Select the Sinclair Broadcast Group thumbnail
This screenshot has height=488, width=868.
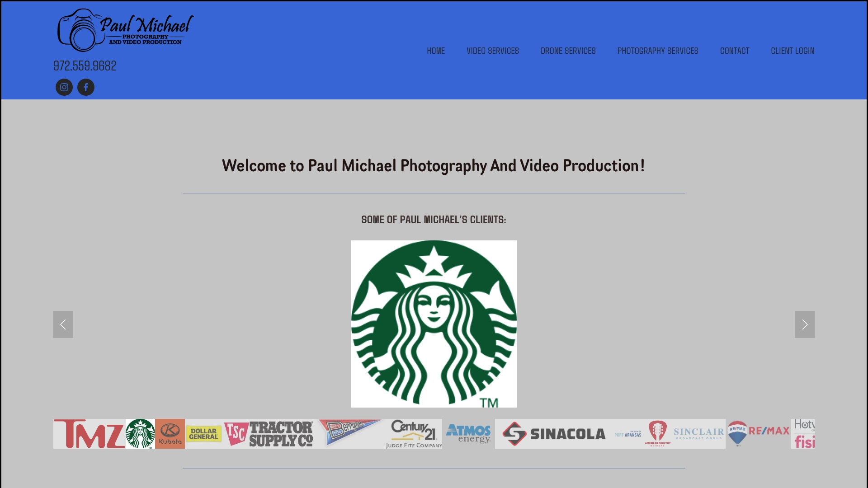699,434
